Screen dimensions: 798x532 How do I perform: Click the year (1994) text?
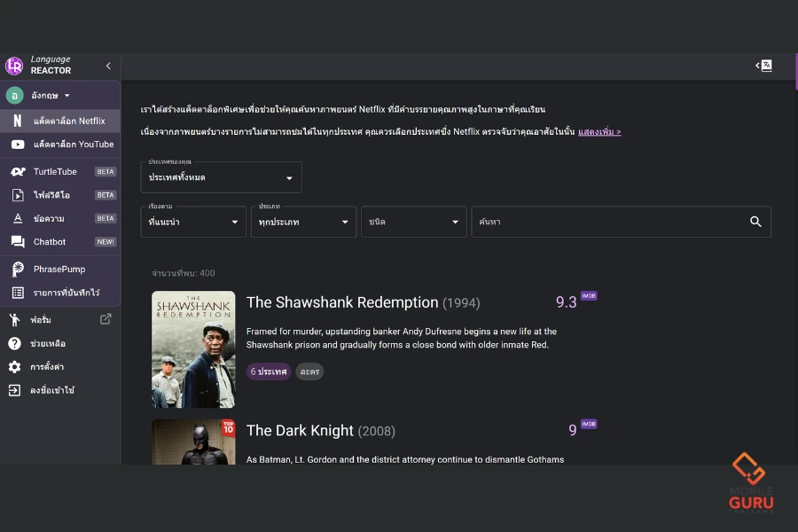[x=461, y=303]
